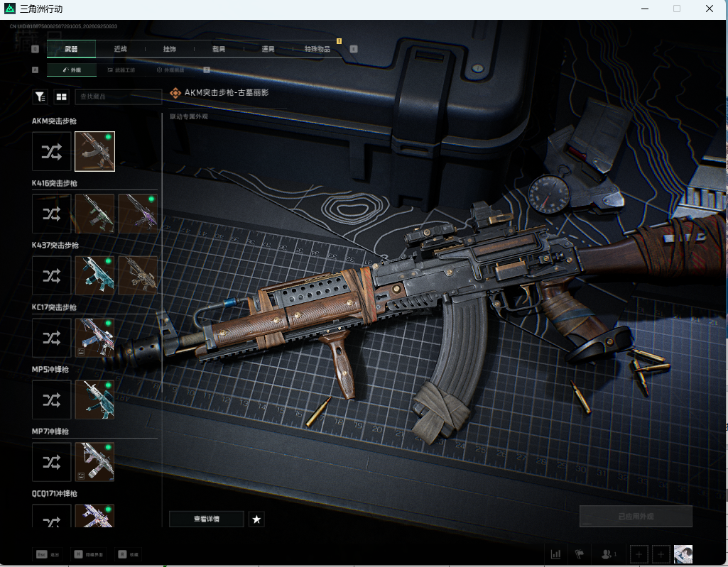Select the AKM古墓丽影 skin thumbnail

coord(94,151)
